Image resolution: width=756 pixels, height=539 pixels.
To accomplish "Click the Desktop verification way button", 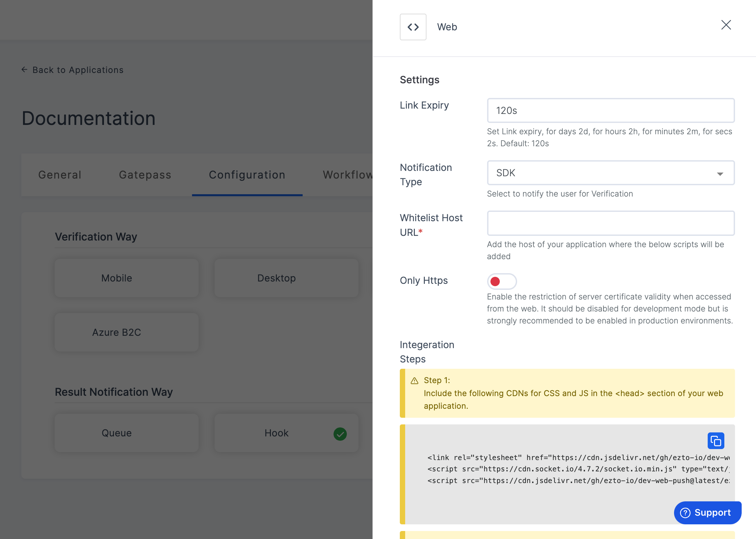I will tap(277, 278).
